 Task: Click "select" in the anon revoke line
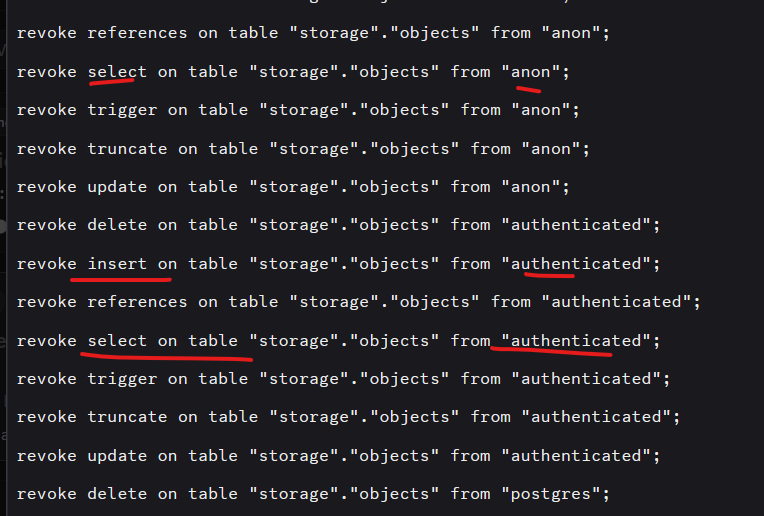[117, 71]
